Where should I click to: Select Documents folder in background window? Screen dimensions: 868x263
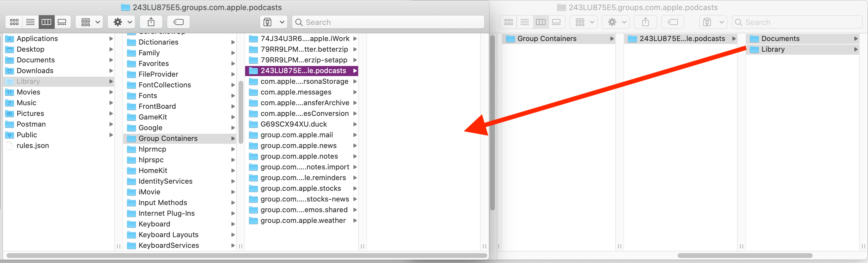[803, 38]
